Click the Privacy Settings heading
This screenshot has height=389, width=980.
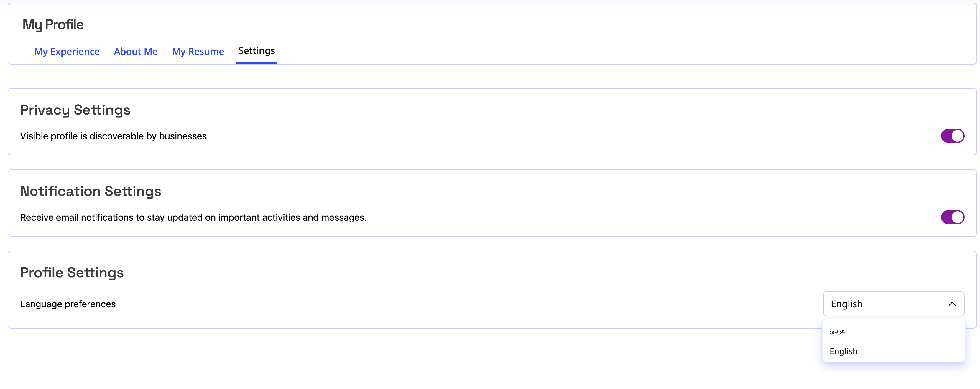(75, 110)
